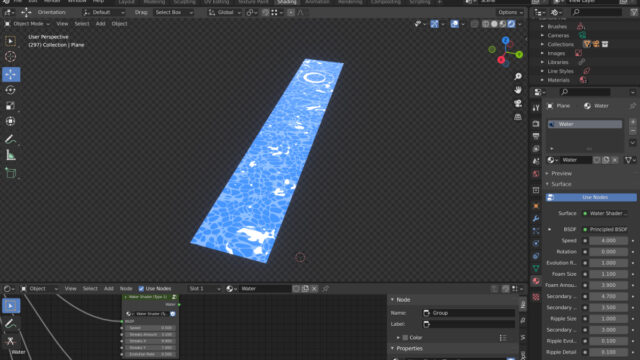Open the Object Data green triangle tab
The height and width of the screenshot is (360, 640).
(x=536, y=268)
